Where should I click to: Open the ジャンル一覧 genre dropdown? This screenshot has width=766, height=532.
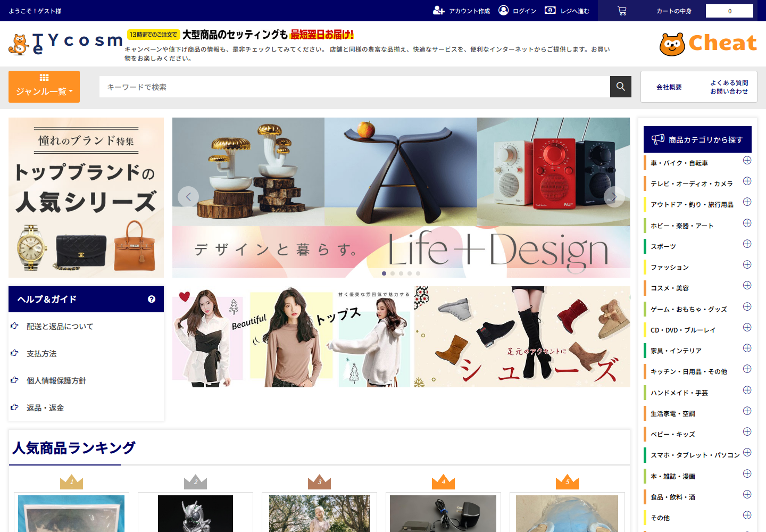point(44,87)
